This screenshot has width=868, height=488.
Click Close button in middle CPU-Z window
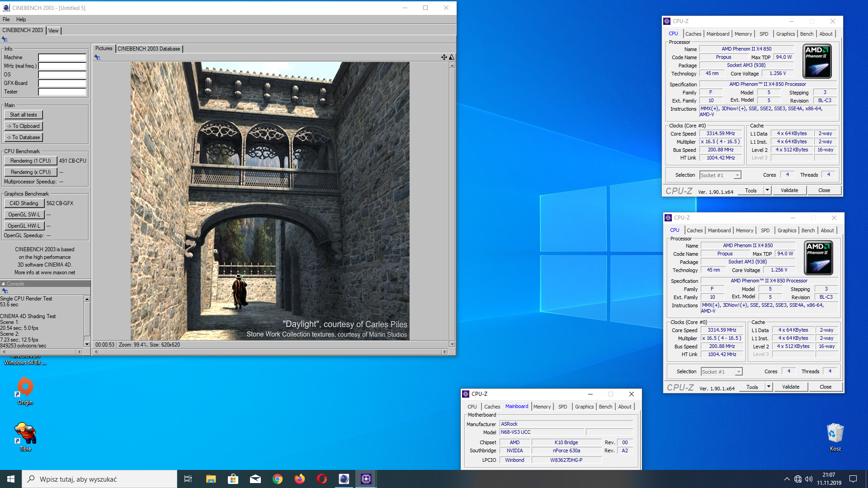click(826, 387)
